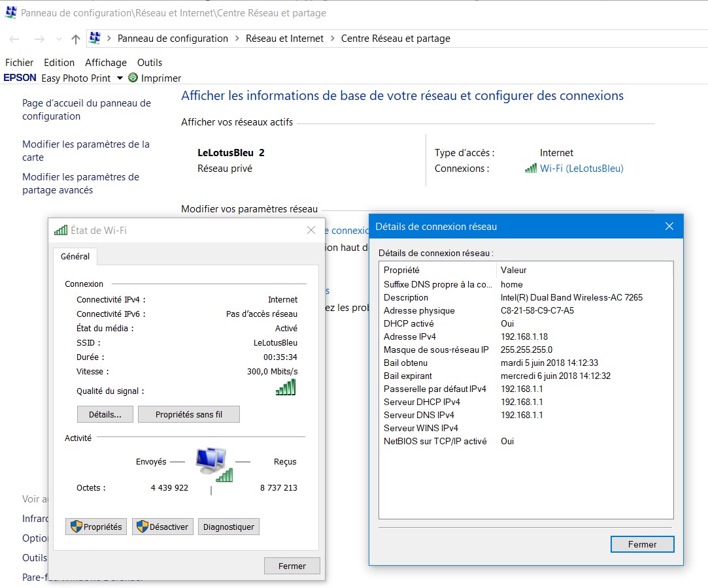Click Control Panel icon in address bar
The image size is (708, 588).
tap(95, 38)
